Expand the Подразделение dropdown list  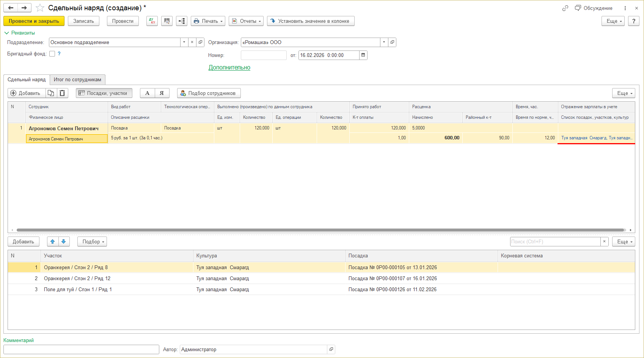pos(184,42)
